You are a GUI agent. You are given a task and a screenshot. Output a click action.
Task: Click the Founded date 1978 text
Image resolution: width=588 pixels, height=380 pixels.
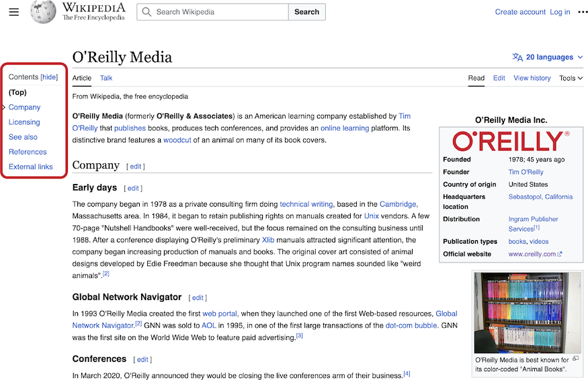(536, 159)
